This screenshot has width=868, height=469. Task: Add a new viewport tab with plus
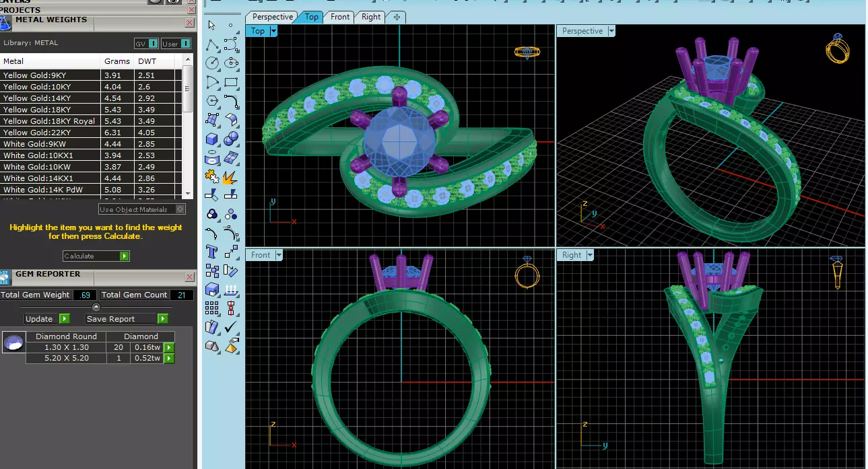coord(397,17)
